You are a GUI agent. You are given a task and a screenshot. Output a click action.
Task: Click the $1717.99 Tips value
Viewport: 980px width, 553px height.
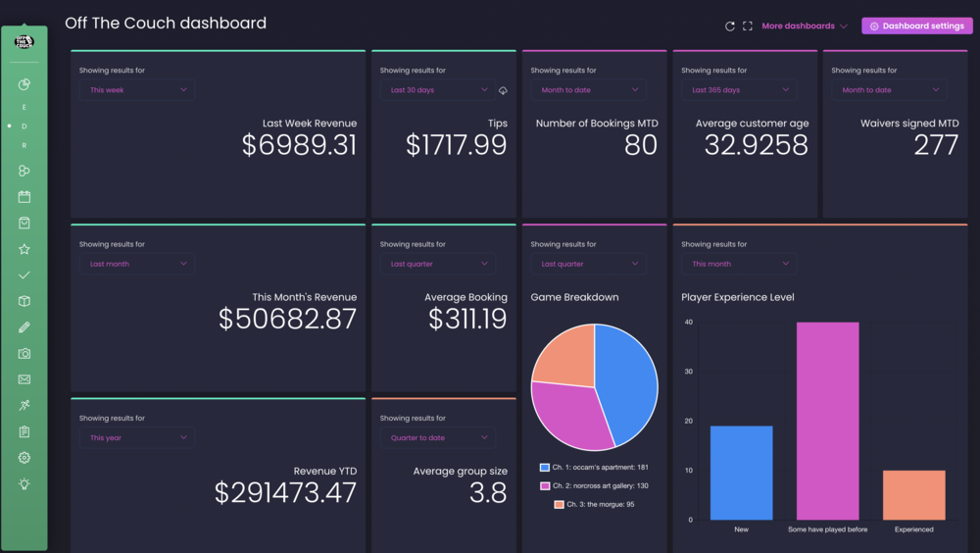coord(457,145)
